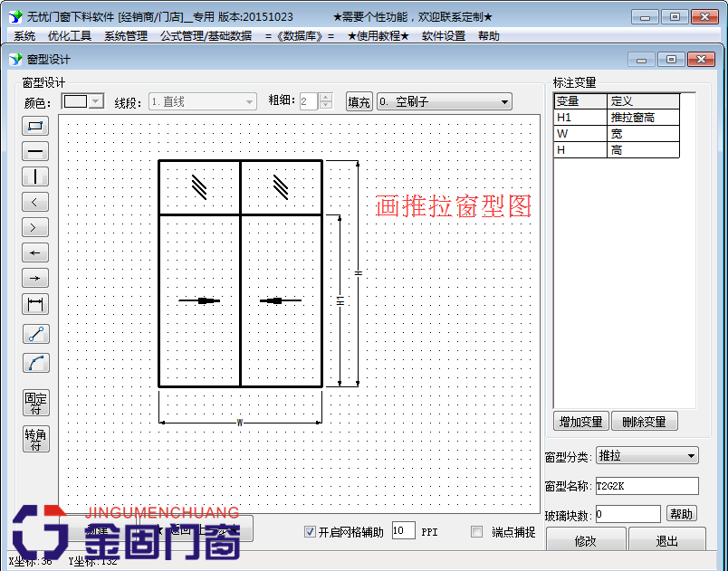
Task: Enable the 端点捕捉 checkbox
Action: [x=474, y=531]
